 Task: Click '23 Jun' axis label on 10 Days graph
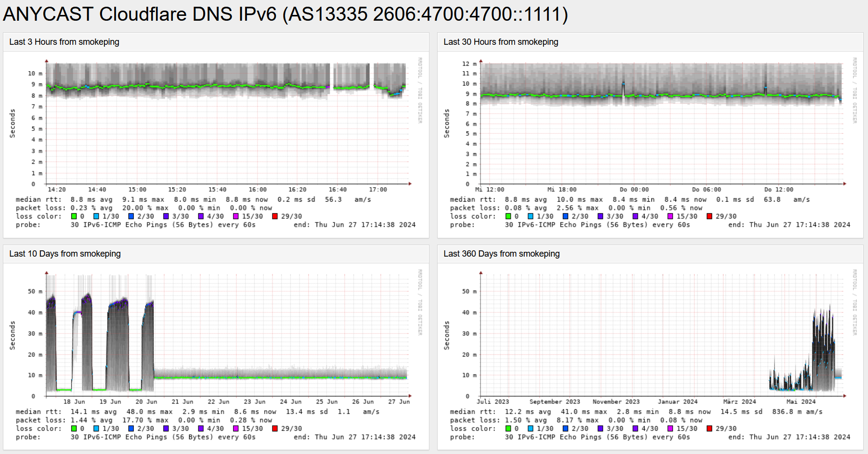click(254, 402)
